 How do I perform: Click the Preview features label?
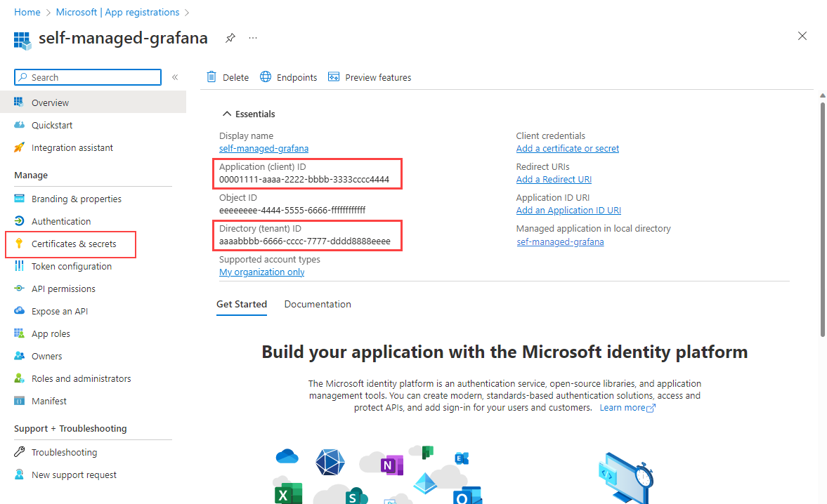pos(378,77)
